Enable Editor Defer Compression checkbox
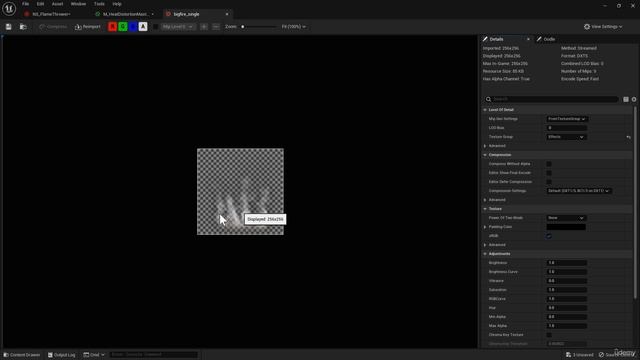 point(549,182)
